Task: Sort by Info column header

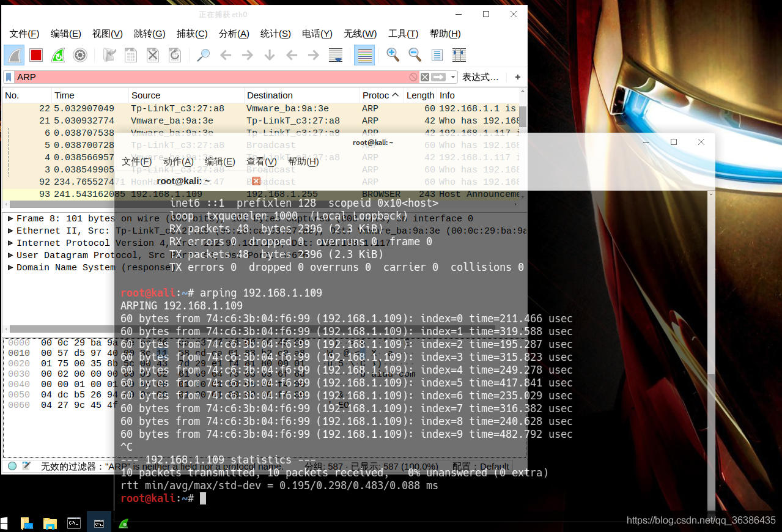Action: (478, 95)
